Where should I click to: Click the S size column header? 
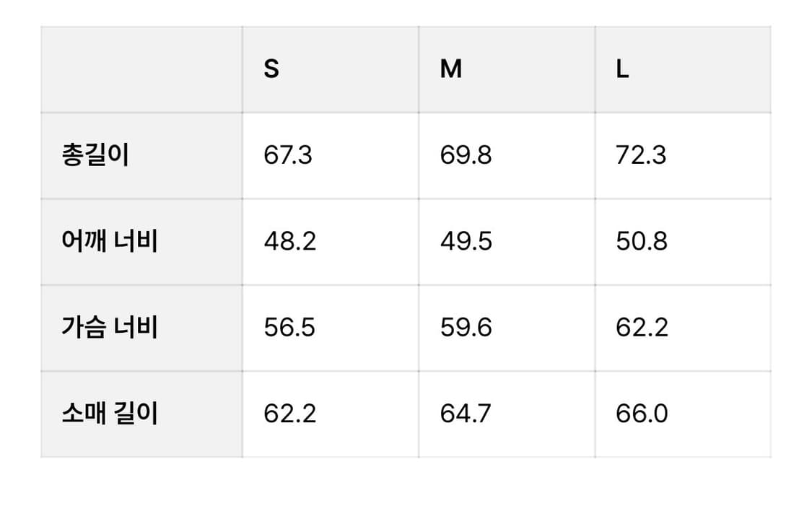271,69
